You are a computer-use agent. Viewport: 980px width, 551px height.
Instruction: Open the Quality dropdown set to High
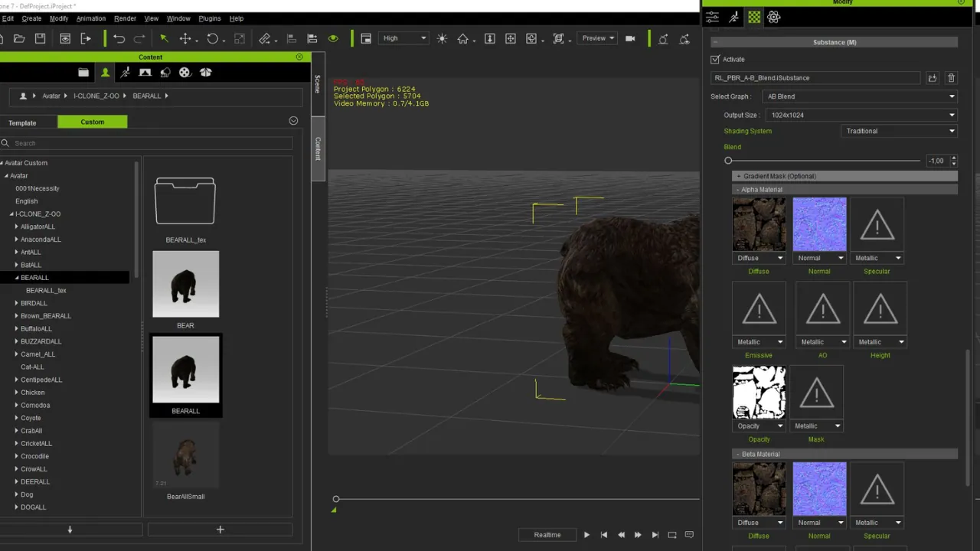point(403,38)
